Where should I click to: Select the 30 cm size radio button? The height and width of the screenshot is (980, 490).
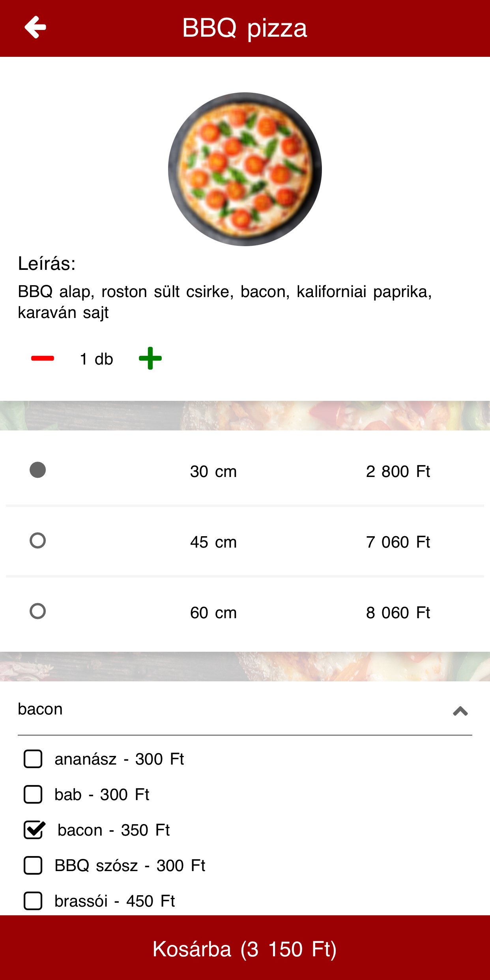coord(38,470)
